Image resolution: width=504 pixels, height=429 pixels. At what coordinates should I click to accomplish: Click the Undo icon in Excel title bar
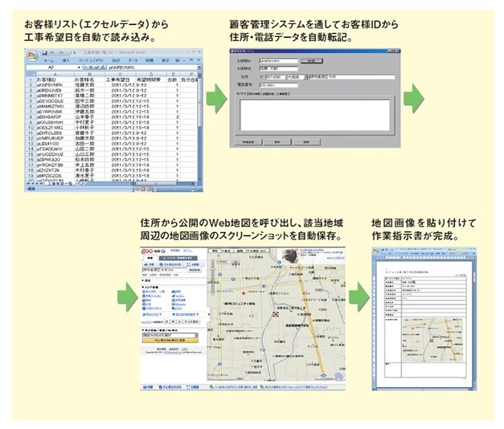click(47, 52)
